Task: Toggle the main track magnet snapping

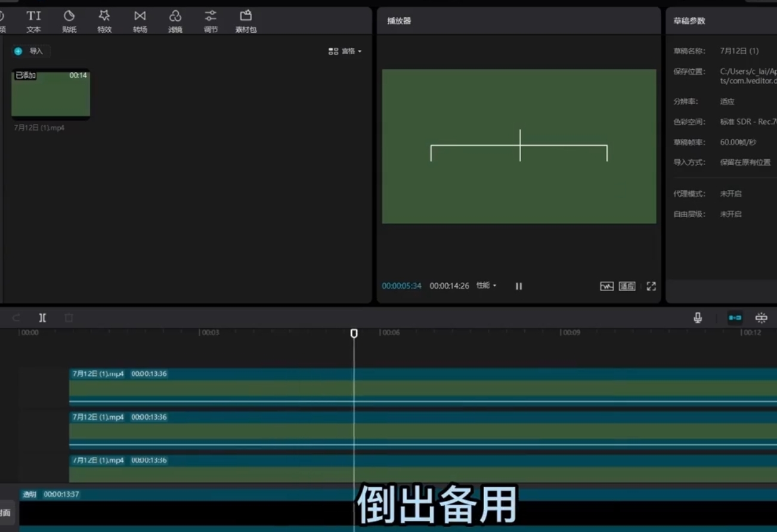Action: (x=735, y=318)
